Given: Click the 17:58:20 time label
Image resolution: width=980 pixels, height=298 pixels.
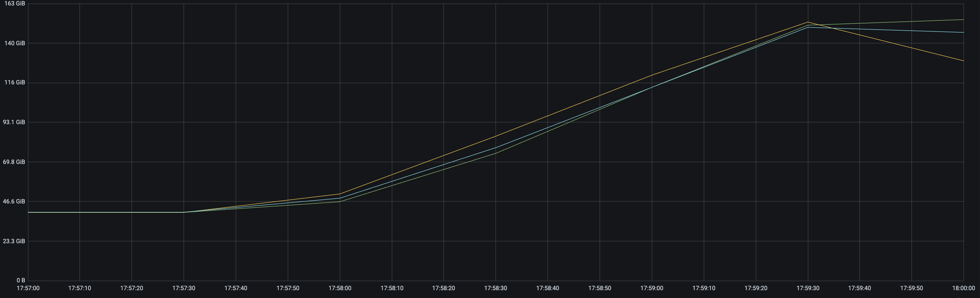Looking at the screenshot, I should [444, 288].
